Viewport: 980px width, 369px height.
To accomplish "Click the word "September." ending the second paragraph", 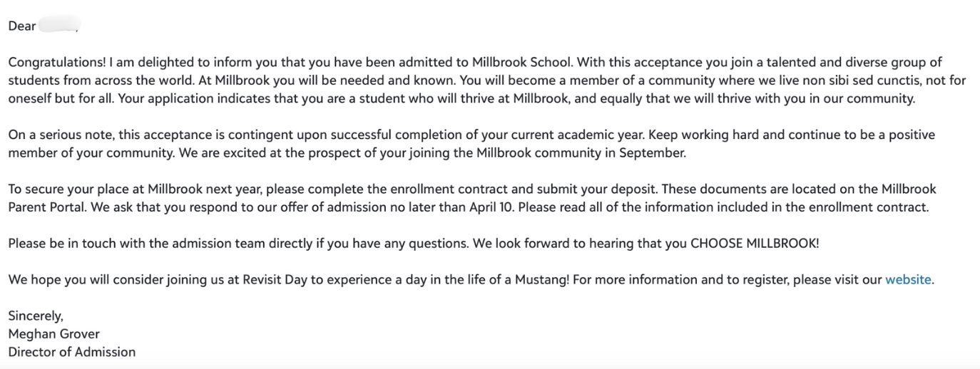I will [x=653, y=152].
